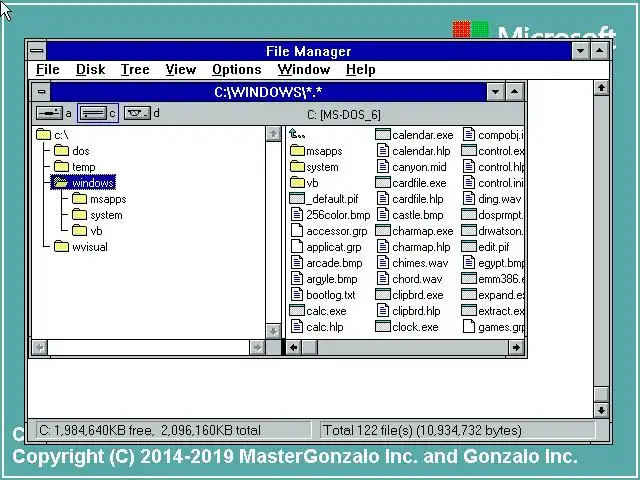Open the File menu

pyautogui.click(x=48, y=69)
